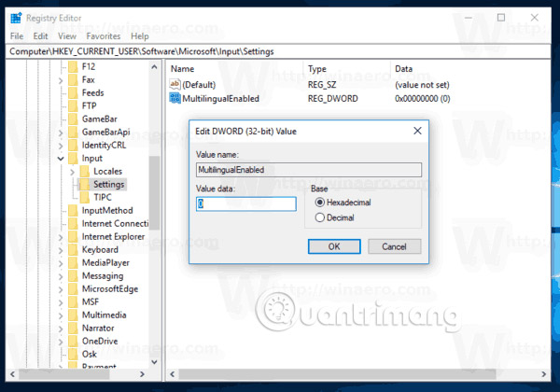Click the tree pane scroll up arrow
This screenshot has width=560, height=392.
154,67
